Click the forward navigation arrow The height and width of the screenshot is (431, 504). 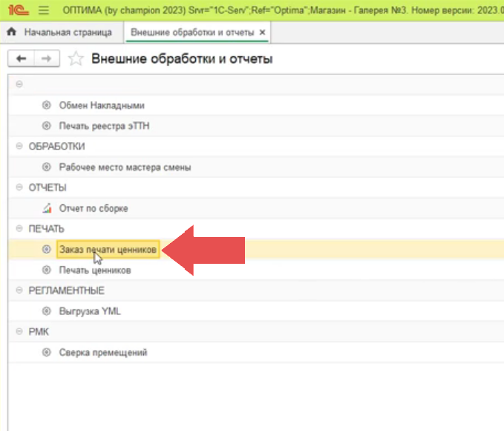tap(46, 59)
